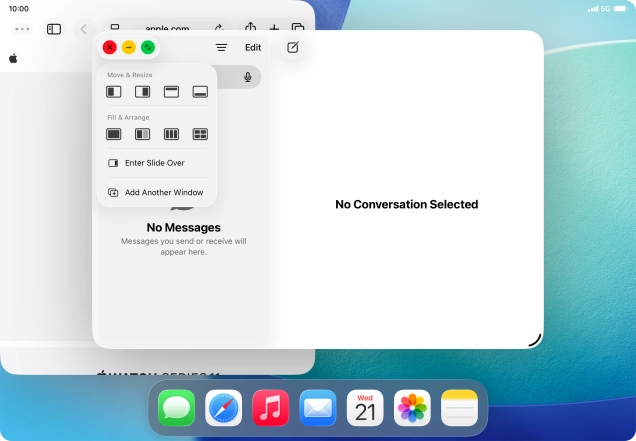Toggle Safari sidebar button
This screenshot has width=636, height=441.
click(54, 29)
